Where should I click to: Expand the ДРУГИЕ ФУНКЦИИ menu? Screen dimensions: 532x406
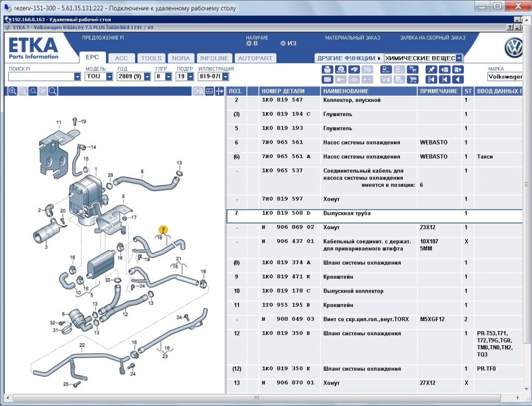349,58
